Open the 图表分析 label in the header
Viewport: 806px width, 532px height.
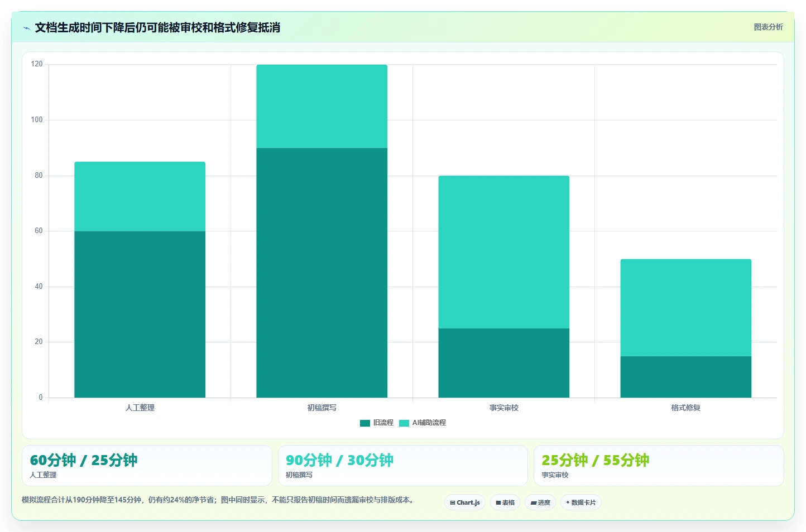tap(768, 27)
